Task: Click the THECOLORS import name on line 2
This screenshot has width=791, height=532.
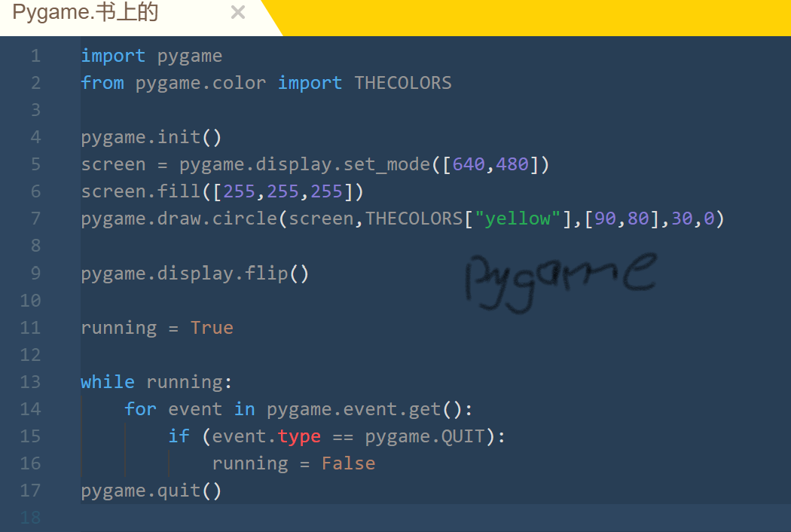Action: click(x=403, y=83)
